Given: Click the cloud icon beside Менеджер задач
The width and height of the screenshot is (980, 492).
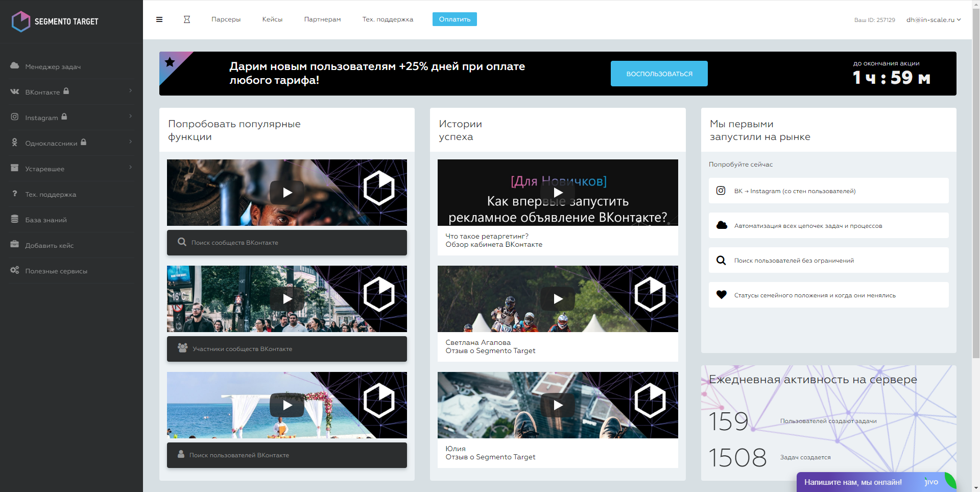Looking at the screenshot, I should 15,66.
